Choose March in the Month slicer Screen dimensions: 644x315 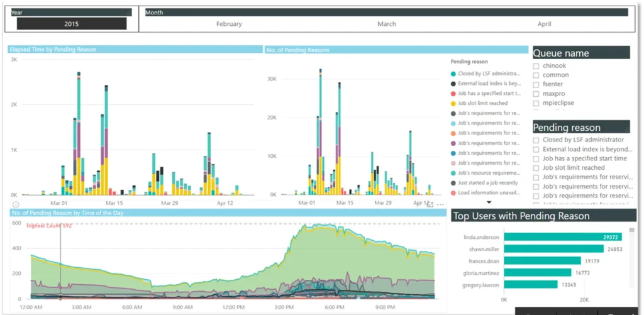387,25
